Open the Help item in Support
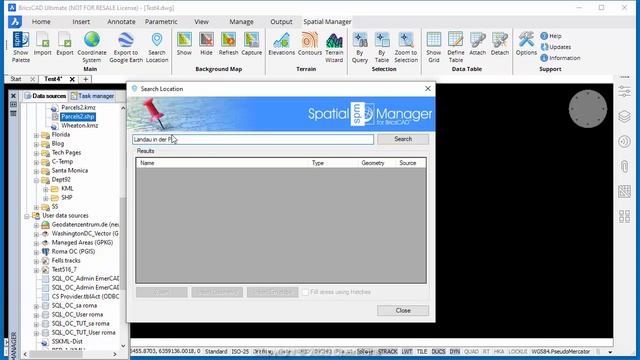Image resolution: width=640 pixels, height=360 pixels. click(551, 36)
